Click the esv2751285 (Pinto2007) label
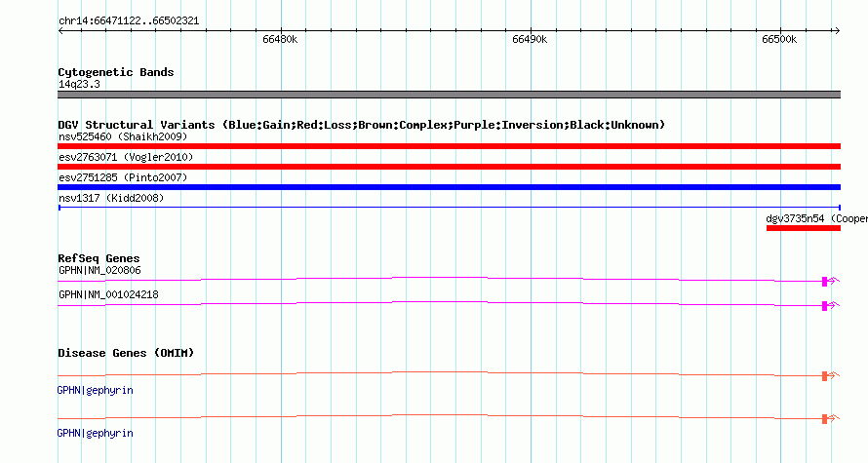The height and width of the screenshot is (463, 868). (x=123, y=177)
